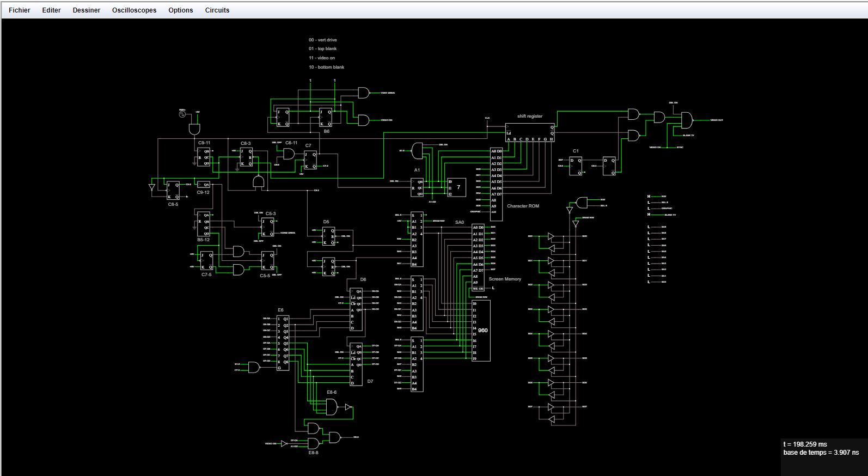Open the Options menu
Screen dimensions: 868x476
[x=181, y=10]
